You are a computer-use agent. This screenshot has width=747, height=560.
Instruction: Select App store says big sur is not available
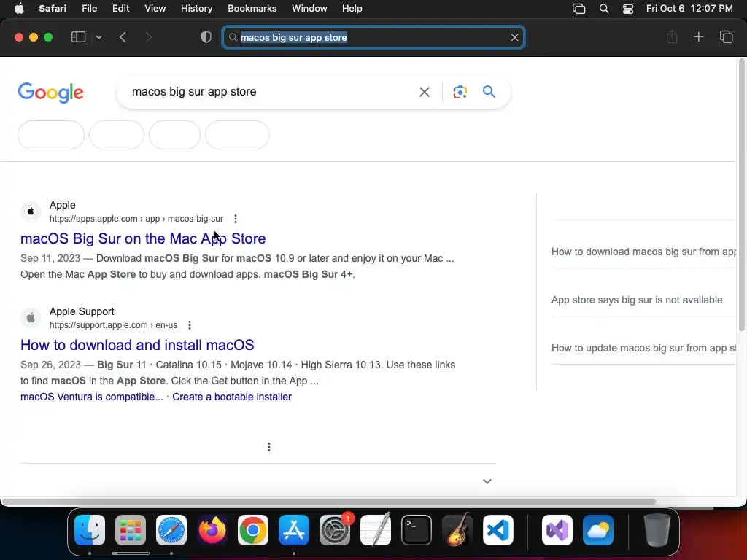pos(636,300)
